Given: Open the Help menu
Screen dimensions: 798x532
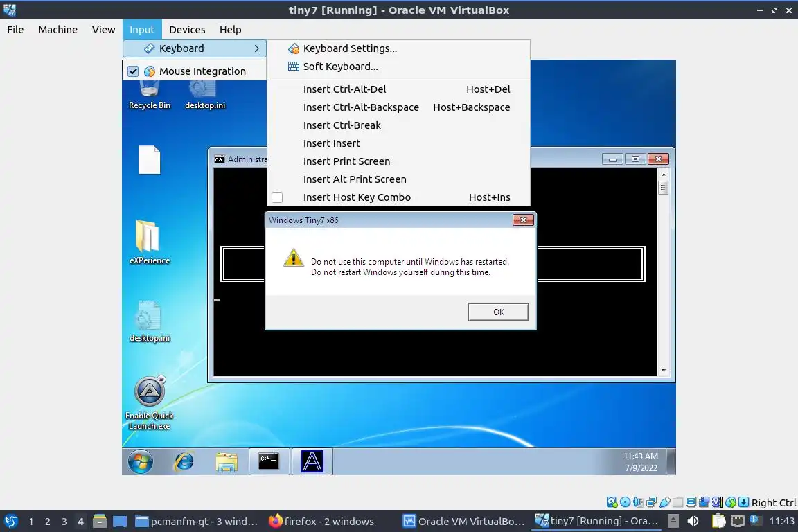Looking at the screenshot, I should click(x=231, y=30).
